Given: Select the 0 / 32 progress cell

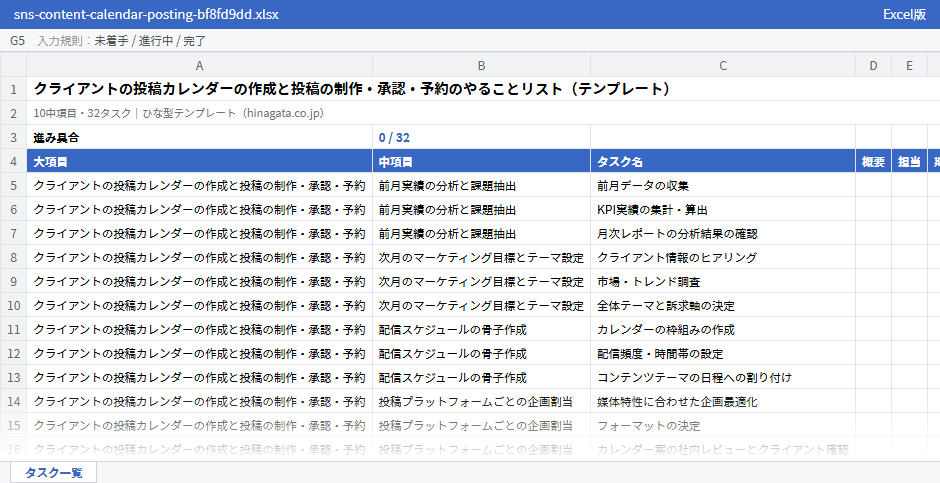Looking at the screenshot, I should [481, 137].
